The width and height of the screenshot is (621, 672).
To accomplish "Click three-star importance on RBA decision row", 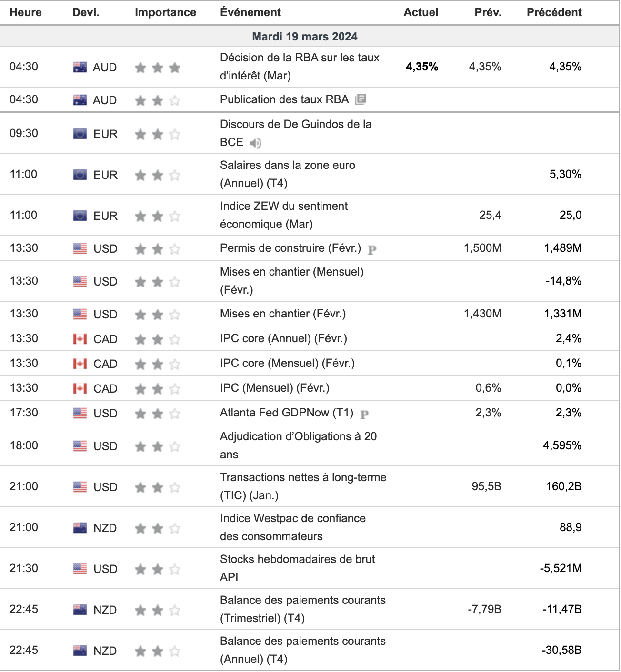I will coord(158,68).
